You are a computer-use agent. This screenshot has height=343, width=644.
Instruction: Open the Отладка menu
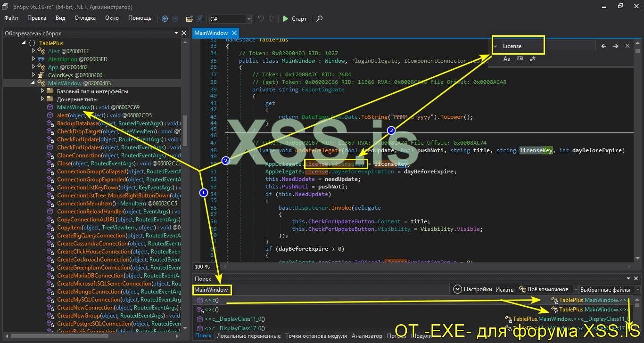pos(85,18)
